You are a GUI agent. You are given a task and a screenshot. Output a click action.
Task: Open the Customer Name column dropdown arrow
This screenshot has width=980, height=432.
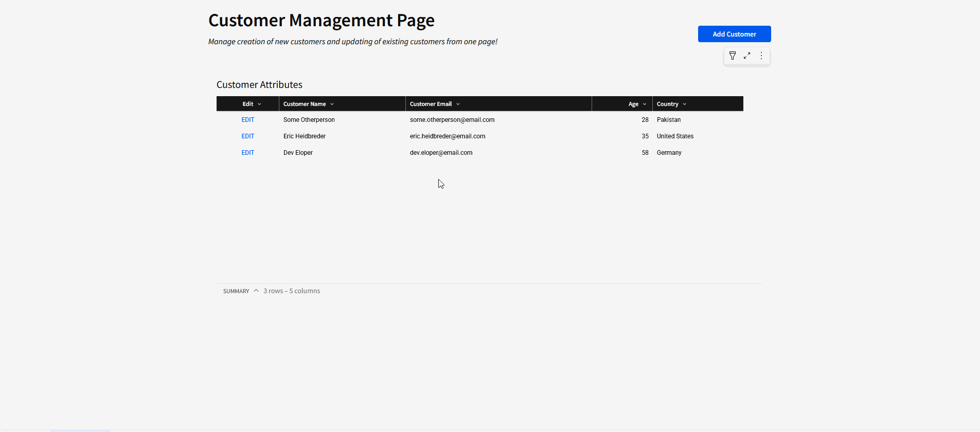click(x=332, y=104)
